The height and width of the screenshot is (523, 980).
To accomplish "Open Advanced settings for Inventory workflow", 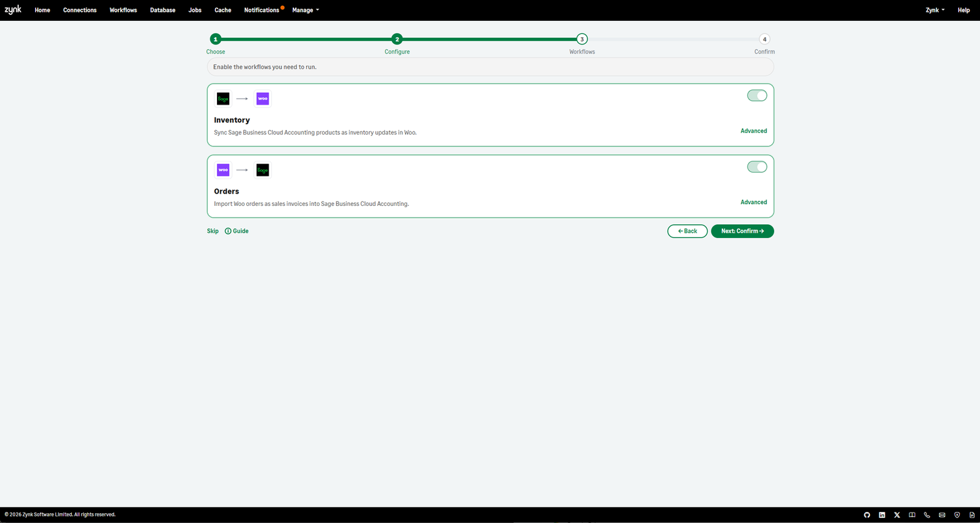I will (753, 131).
